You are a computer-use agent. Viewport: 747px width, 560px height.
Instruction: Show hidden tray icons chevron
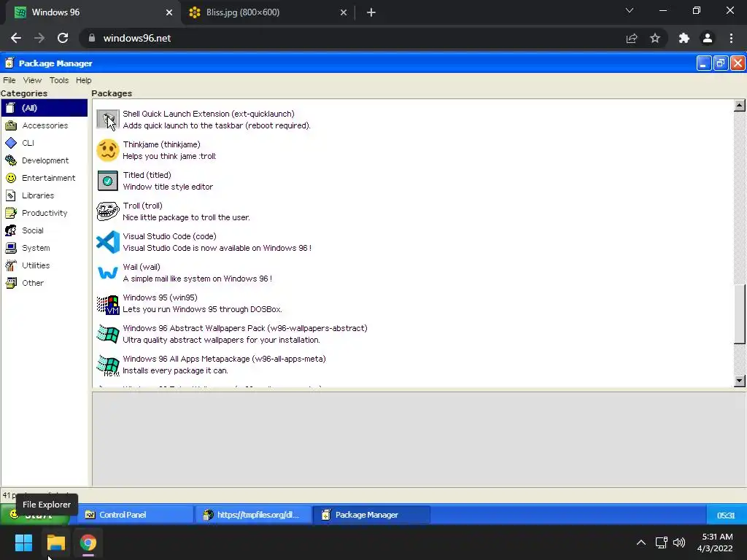point(641,542)
